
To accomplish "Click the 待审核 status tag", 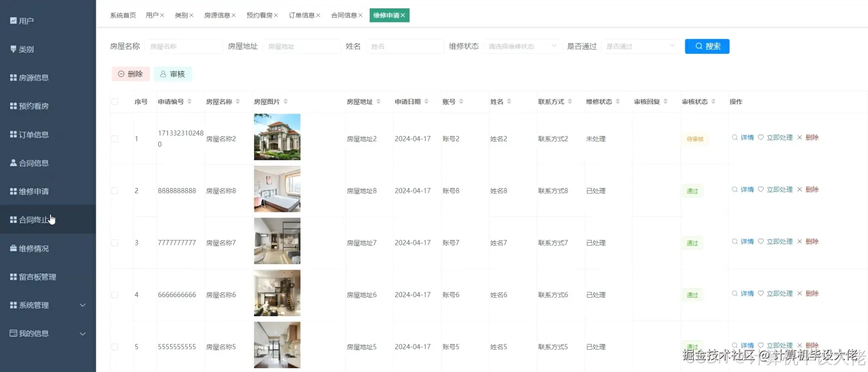I will click(695, 139).
